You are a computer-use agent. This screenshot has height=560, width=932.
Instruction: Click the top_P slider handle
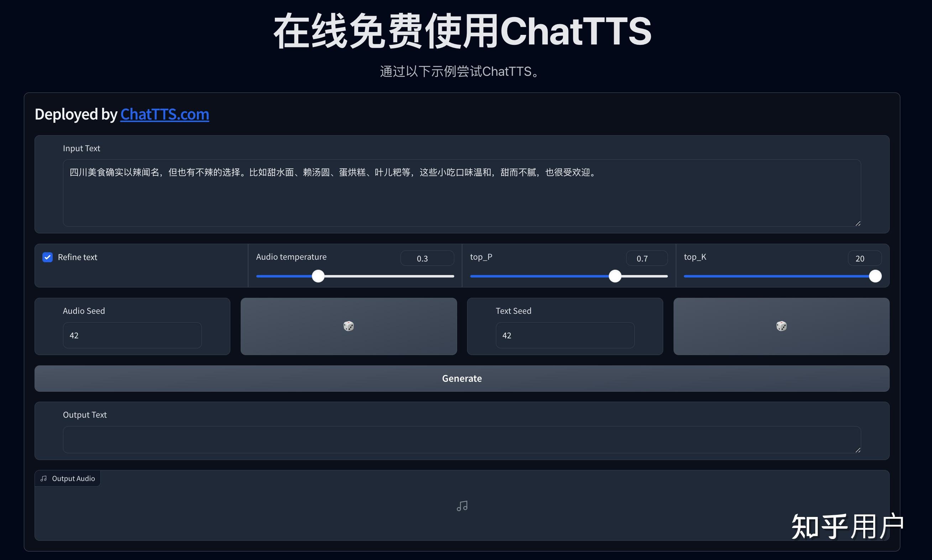coord(615,276)
